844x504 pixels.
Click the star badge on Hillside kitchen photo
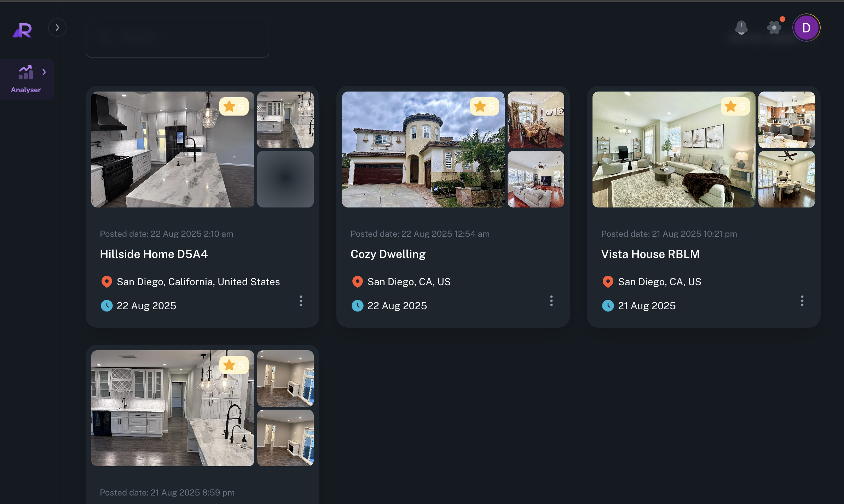(x=234, y=106)
